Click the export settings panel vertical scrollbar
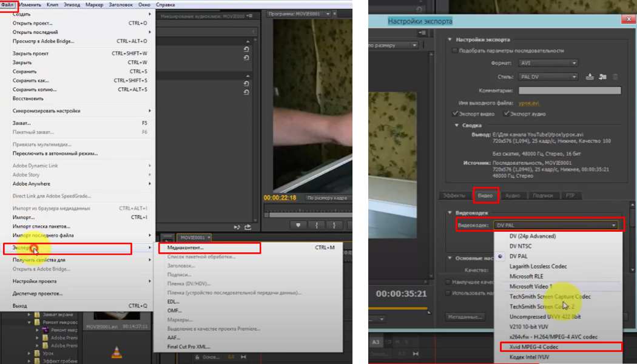 633,237
